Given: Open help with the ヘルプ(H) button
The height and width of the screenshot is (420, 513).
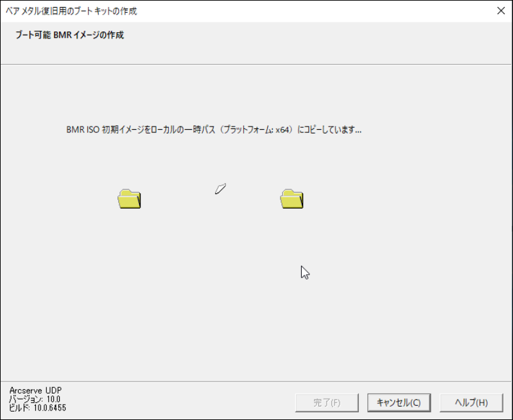Looking at the screenshot, I should click(x=471, y=403).
